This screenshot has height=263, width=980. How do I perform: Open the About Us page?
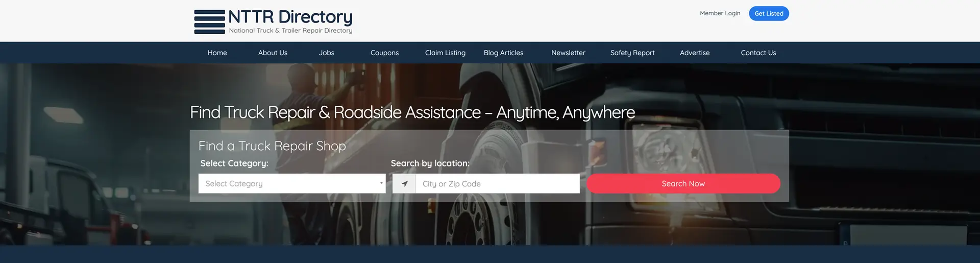273,53
